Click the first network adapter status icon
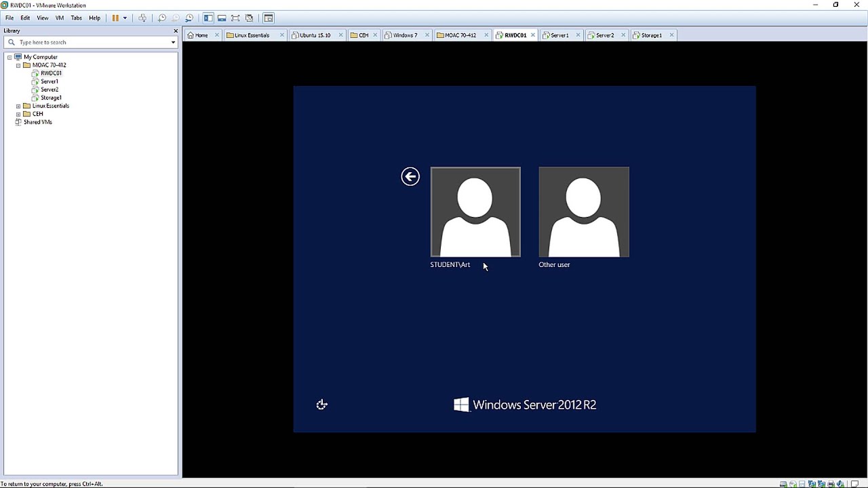 point(812,484)
